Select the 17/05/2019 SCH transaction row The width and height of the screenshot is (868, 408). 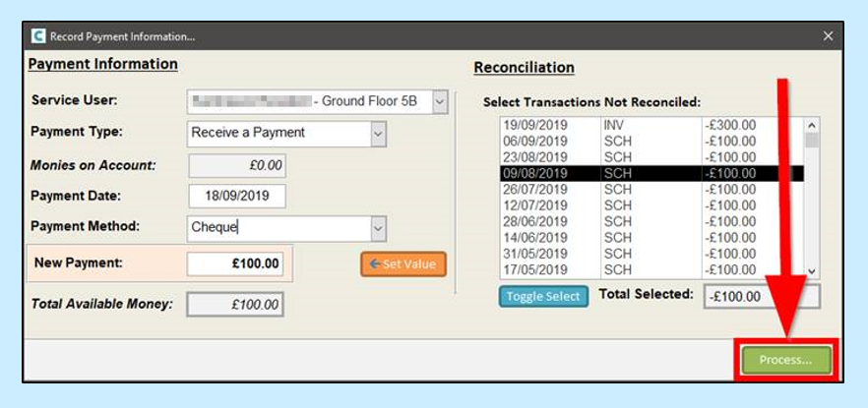[x=651, y=269]
